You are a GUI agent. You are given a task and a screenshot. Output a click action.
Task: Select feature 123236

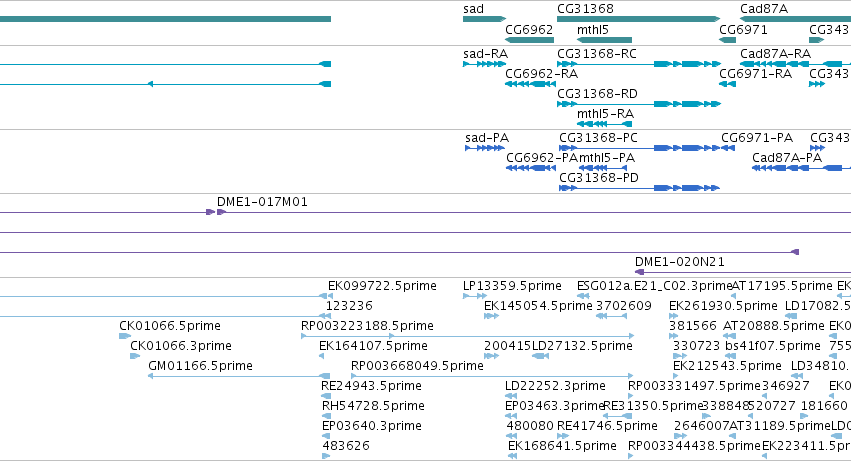coord(349,306)
